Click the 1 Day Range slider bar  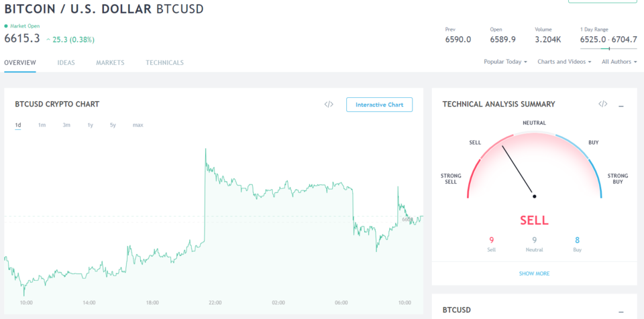click(608, 48)
